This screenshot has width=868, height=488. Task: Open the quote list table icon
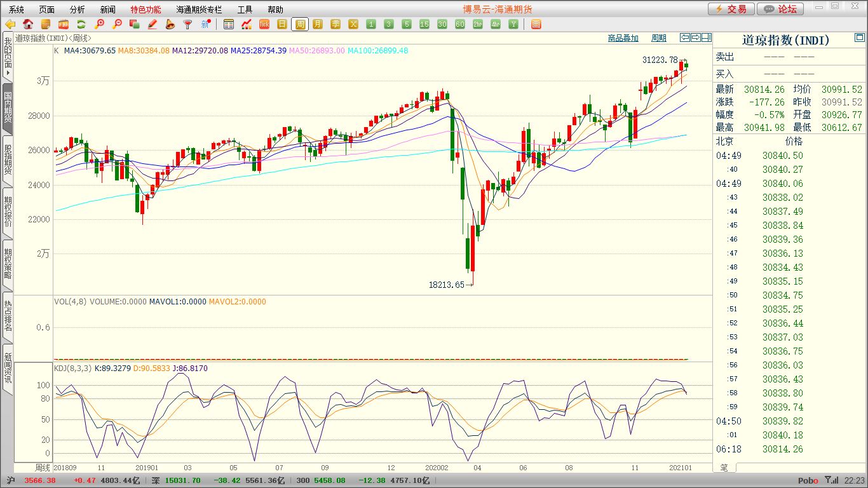pos(229,24)
